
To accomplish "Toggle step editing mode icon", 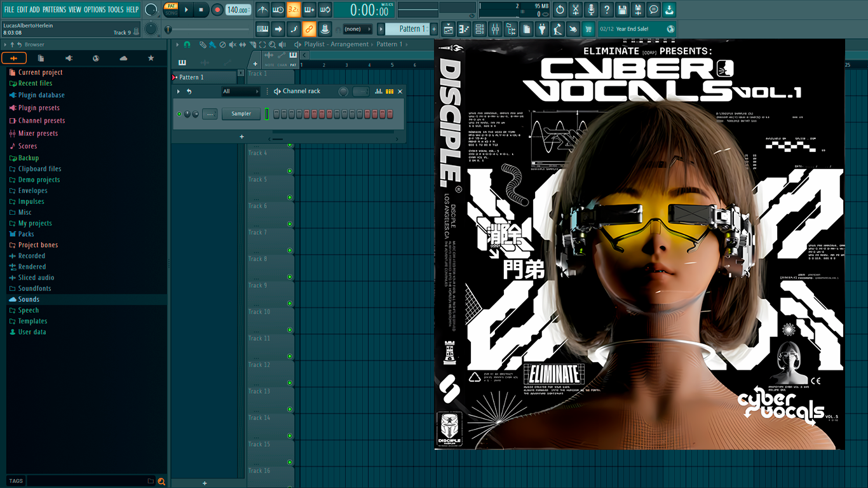I will (294, 29).
